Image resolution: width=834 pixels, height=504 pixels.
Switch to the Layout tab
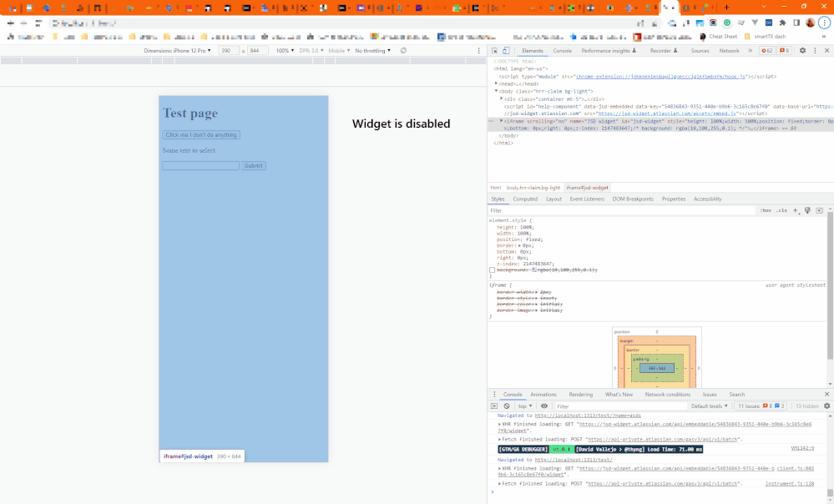coord(553,199)
